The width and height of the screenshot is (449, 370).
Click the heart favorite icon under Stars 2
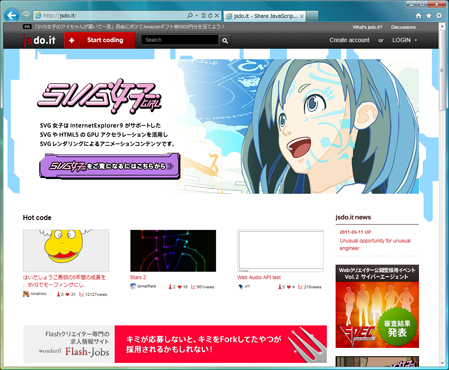tap(180, 287)
